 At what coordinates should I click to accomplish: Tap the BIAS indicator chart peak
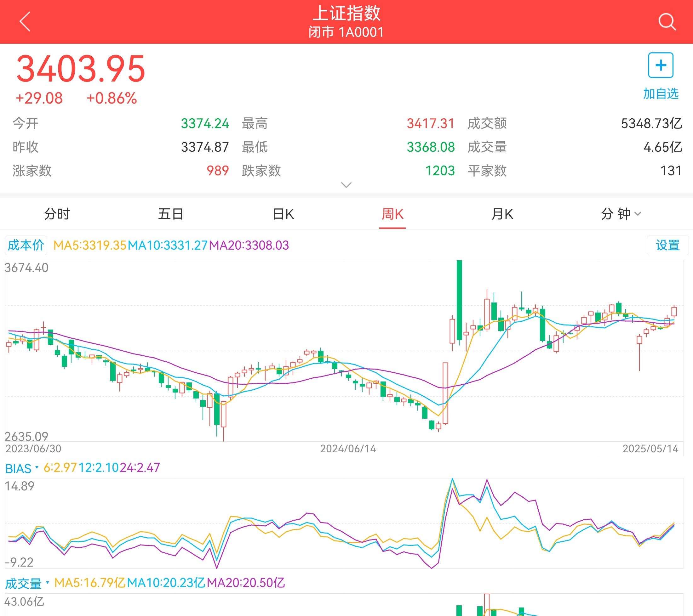tap(452, 480)
